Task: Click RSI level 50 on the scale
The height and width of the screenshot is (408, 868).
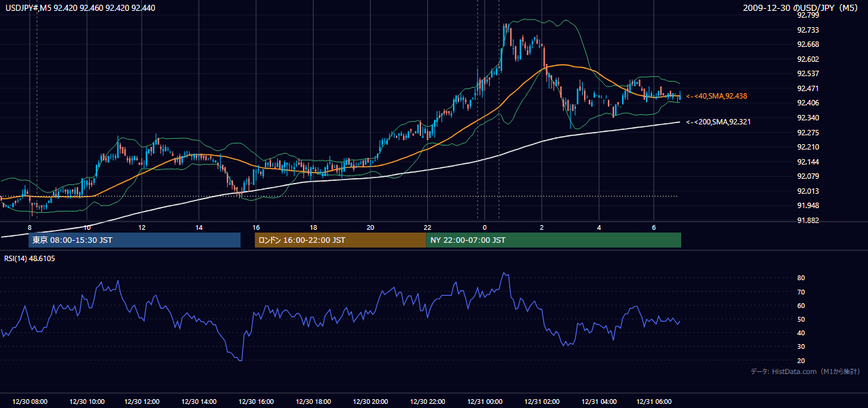Action: pyautogui.click(x=801, y=319)
